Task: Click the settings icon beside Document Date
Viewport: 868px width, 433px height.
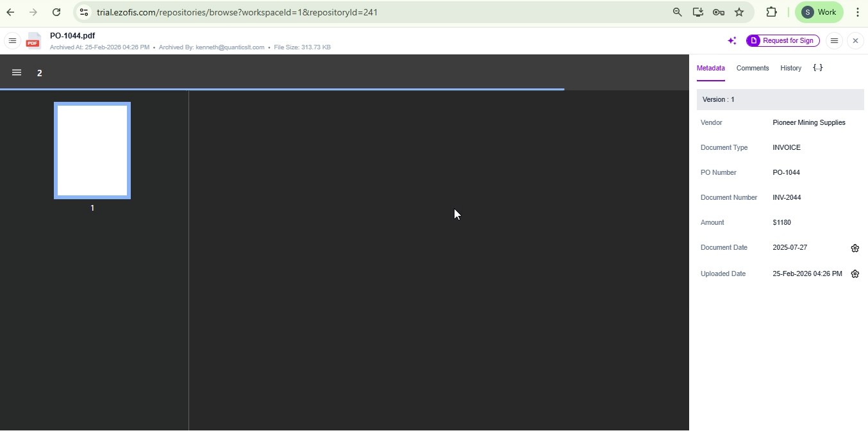Action: point(855,249)
